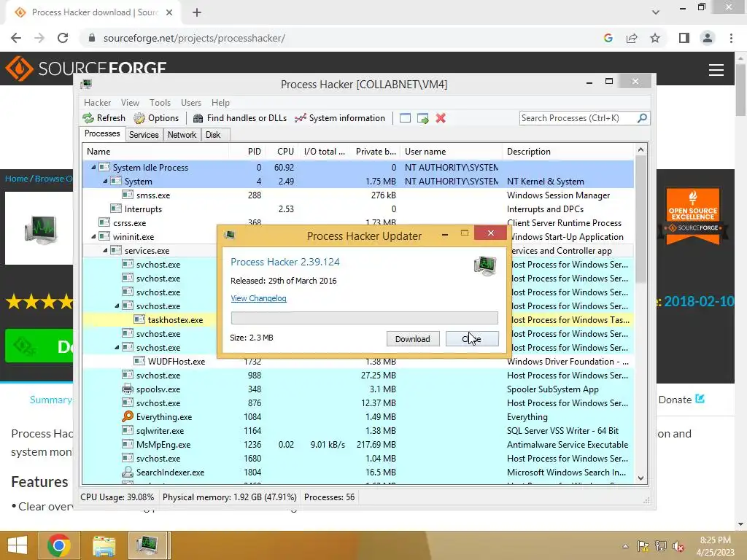The width and height of the screenshot is (747, 560).
Task: Open the View Changelog link
Action: tap(259, 298)
